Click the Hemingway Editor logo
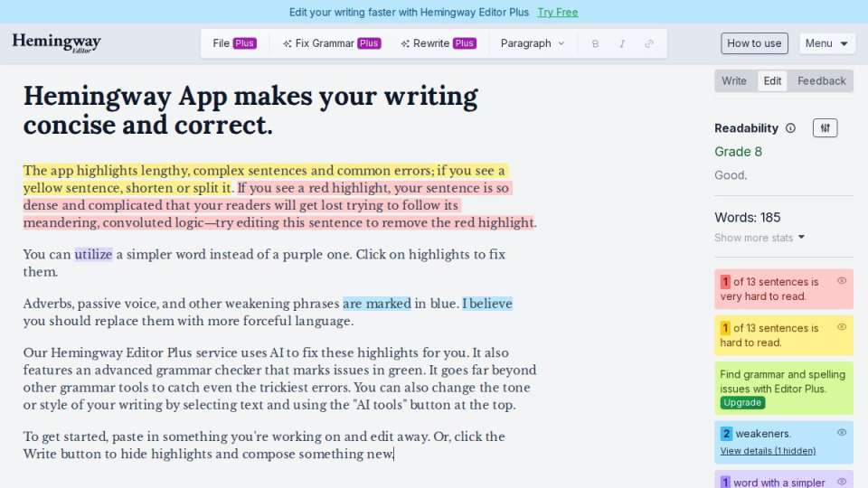The width and height of the screenshot is (868, 488). coord(56,42)
